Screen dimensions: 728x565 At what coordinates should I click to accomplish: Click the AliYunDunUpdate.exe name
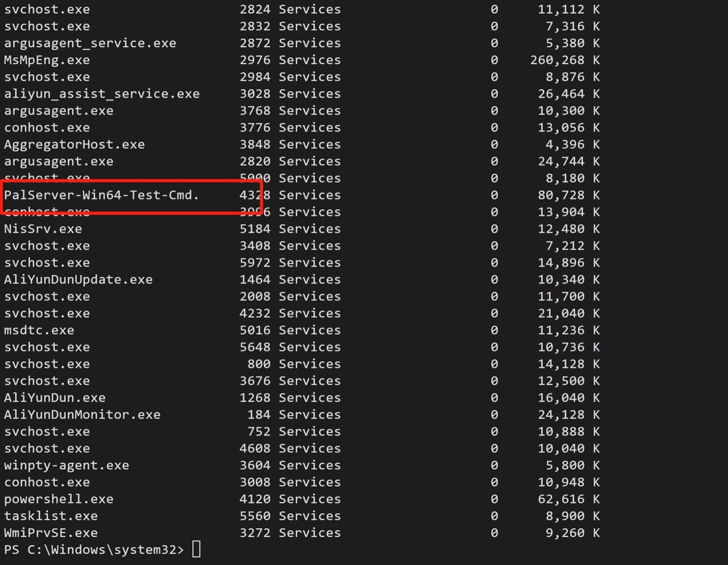(x=78, y=280)
